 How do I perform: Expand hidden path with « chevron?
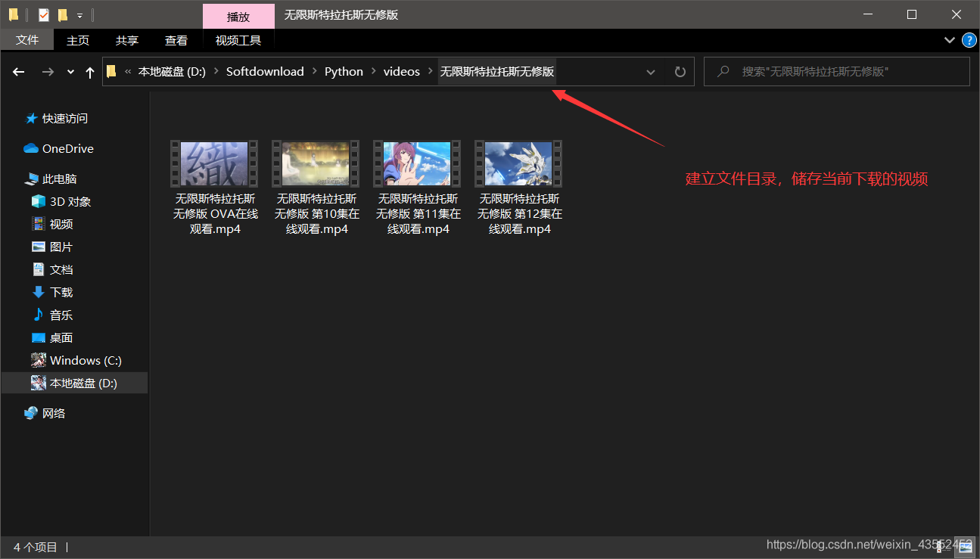point(128,71)
